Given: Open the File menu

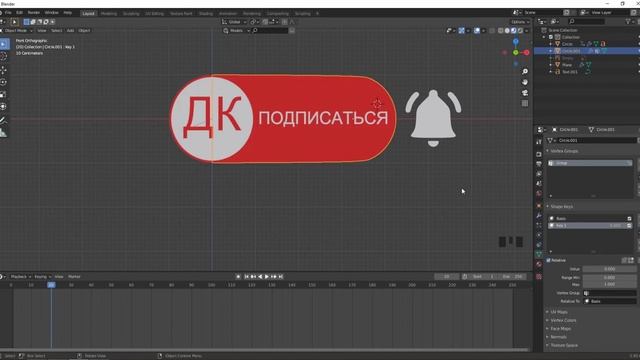Looking at the screenshot, I should coord(8,13).
